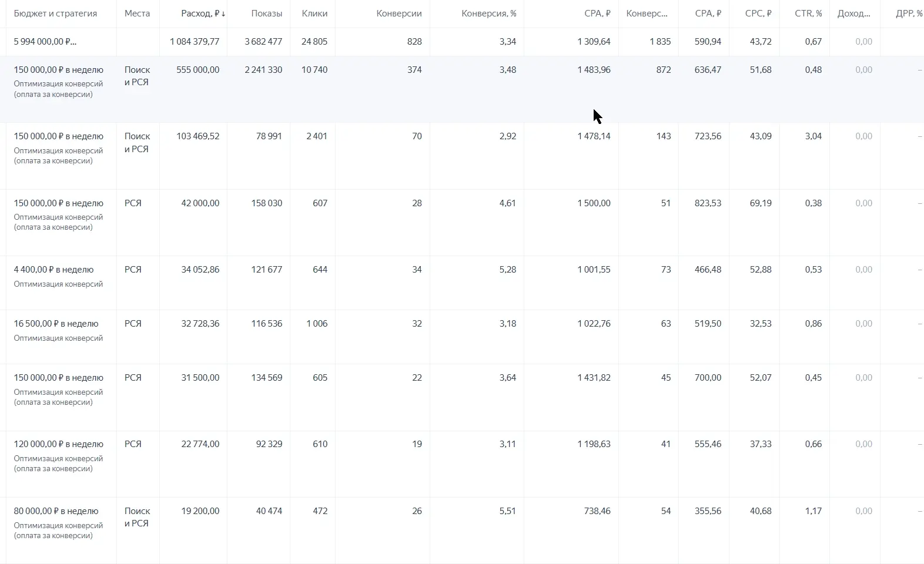
Task: Click the 1 084 379,77 total spend cell
Action: tap(195, 42)
